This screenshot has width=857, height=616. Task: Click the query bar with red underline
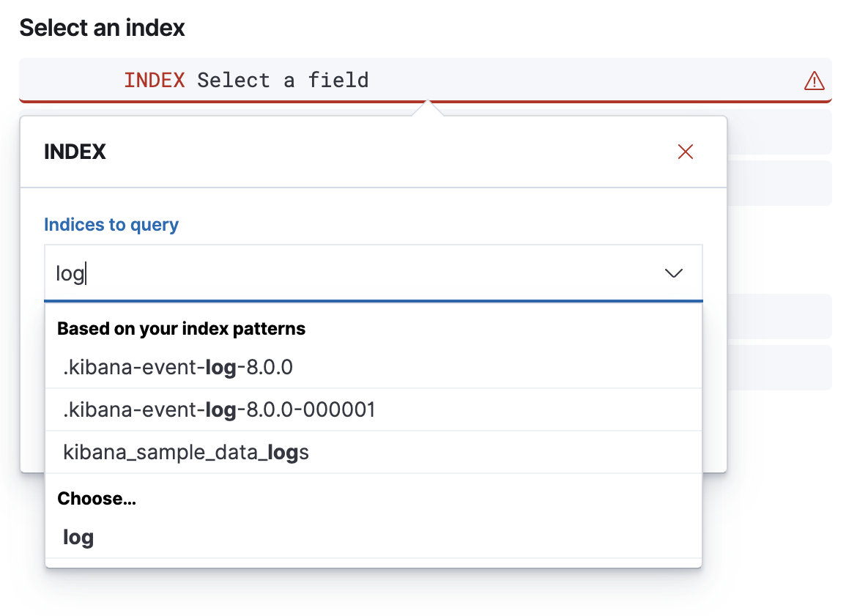tap(513, 81)
